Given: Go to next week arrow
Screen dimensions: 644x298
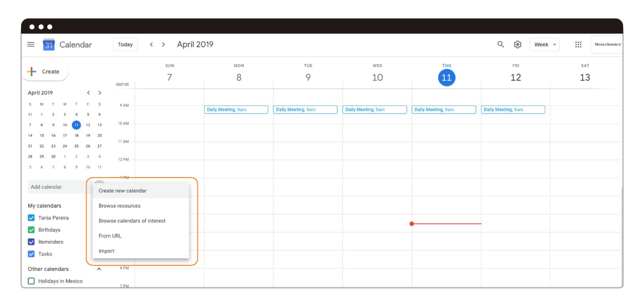Looking at the screenshot, I should (163, 45).
